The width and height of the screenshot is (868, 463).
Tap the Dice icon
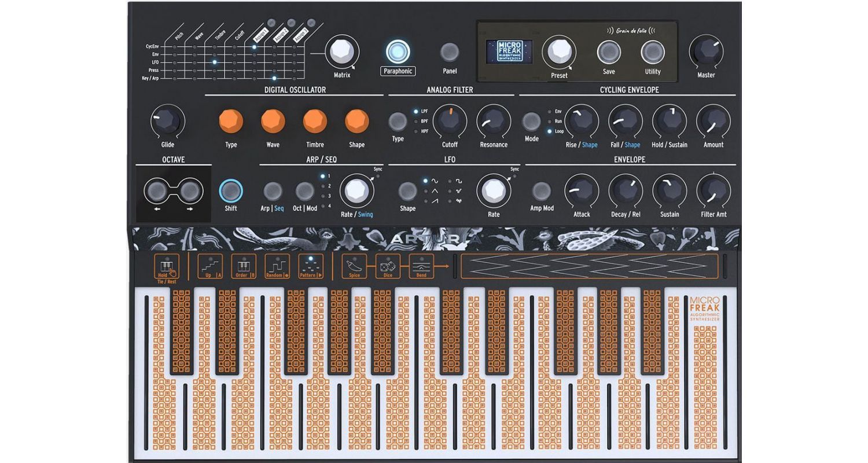[388, 267]
